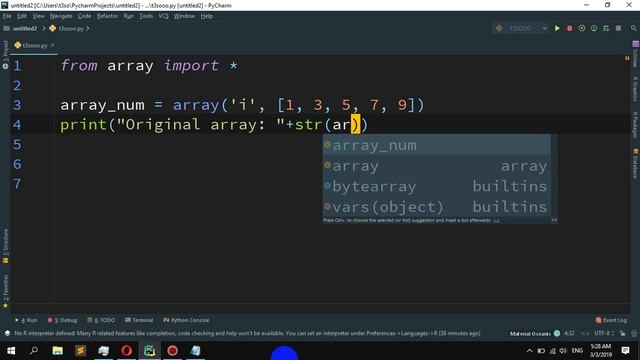The height and width of the screenshot is (360, 640).
Task: Open the Database right sidebar tab
Action: (x=635, y=163)
